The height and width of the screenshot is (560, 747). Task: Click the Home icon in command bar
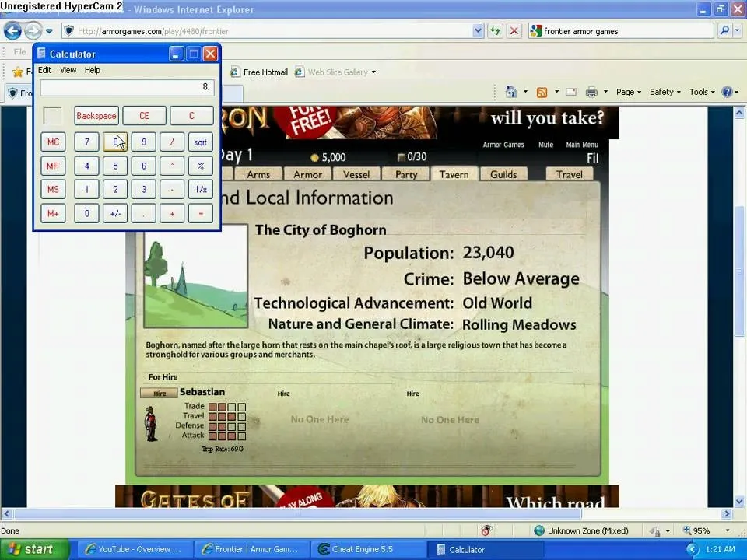pos(511,92)
